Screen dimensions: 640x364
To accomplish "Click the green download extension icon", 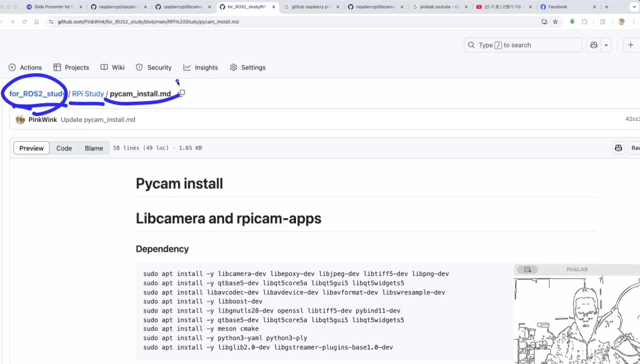I will click(572, 22).
